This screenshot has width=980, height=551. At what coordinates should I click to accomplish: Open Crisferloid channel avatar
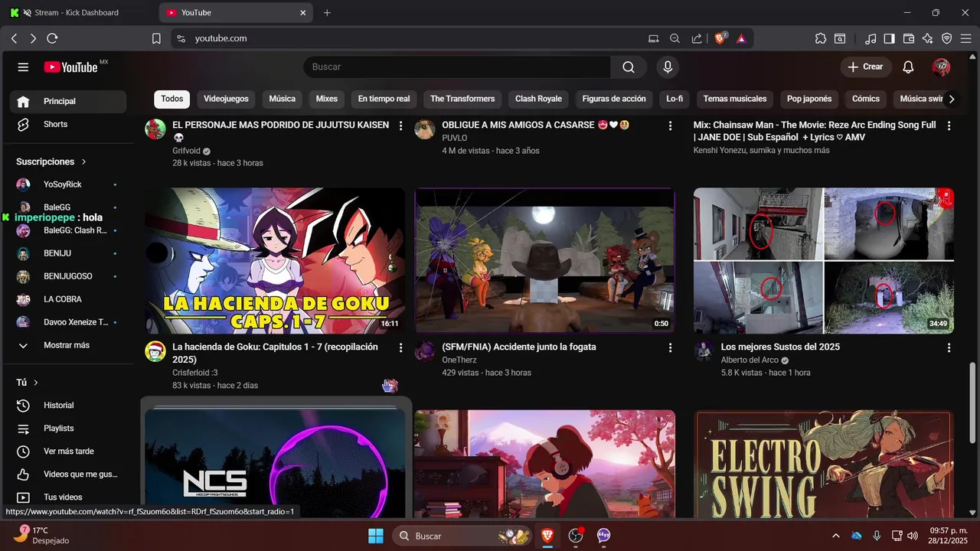pos(155,351)
